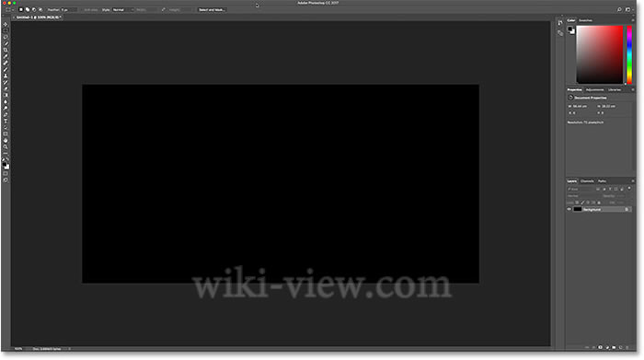Open the workspace switcher icon
Screen dimensions: 644x360
pos(628,9)
